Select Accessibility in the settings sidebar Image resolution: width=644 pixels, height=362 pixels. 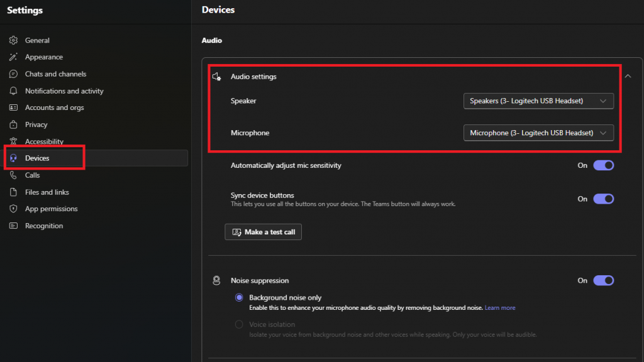coord(44,141)
